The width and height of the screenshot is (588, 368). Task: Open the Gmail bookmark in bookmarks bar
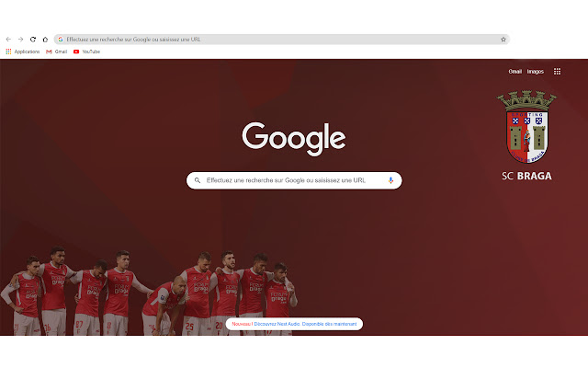[x=57, y=52]
